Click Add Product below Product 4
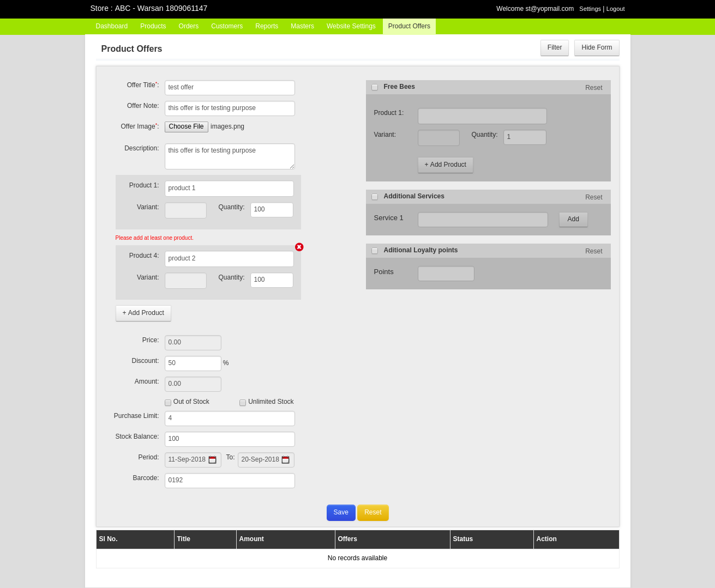The image size is (715, 588). [x=143, y=313]
